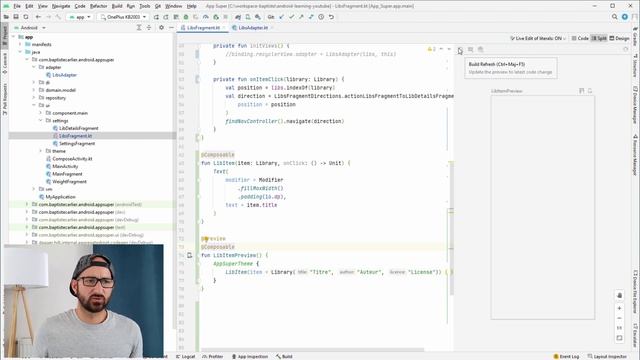Open WeightFragment in project tree
The height and width of the screenshot is (360, 640).
point(69,181)
